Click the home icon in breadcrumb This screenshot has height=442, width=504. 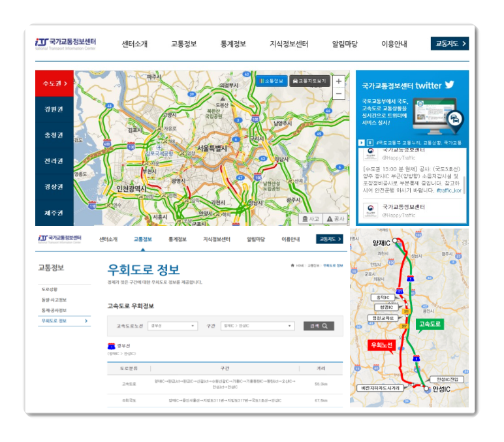click(292, 265)
